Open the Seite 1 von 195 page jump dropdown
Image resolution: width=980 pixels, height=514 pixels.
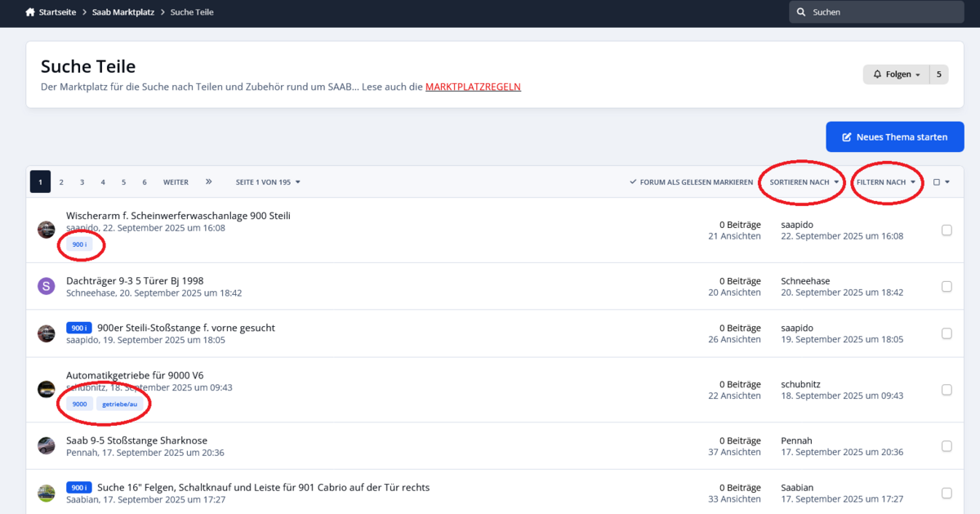268,182
